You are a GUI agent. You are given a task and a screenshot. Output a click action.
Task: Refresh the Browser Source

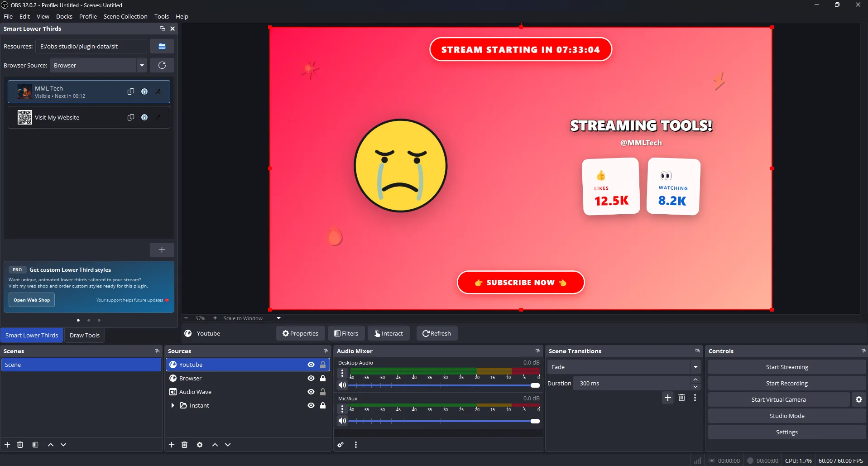point(162,65)
